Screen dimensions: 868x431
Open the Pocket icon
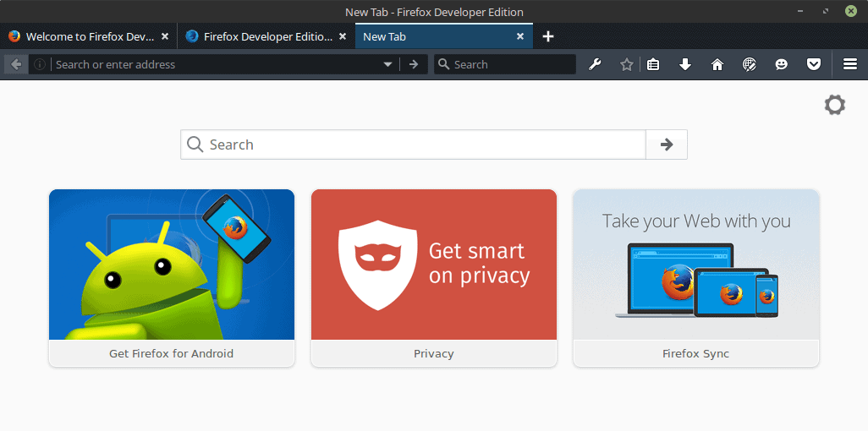click(813, 65)
